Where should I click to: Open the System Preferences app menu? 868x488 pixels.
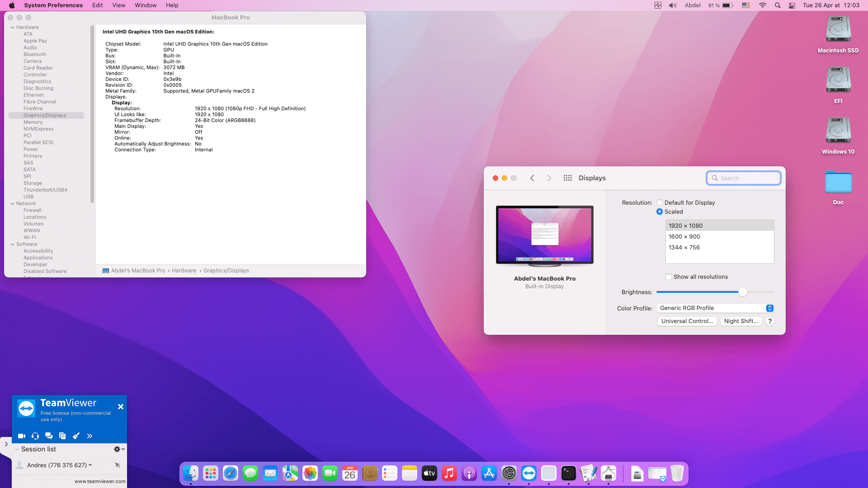53,5
